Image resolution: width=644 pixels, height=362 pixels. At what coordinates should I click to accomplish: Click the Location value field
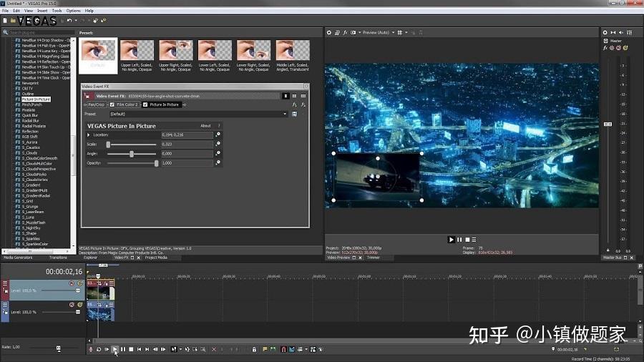coord(187,134)
